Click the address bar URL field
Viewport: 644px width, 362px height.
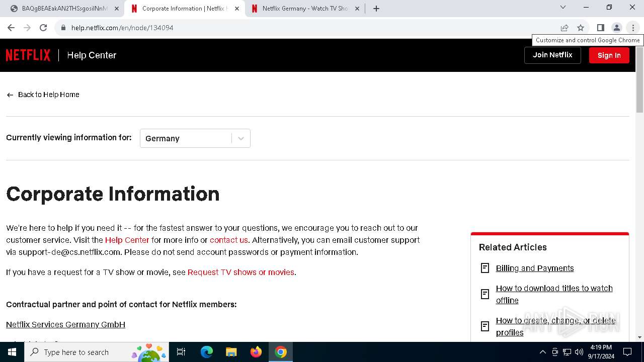click(312, 28)
